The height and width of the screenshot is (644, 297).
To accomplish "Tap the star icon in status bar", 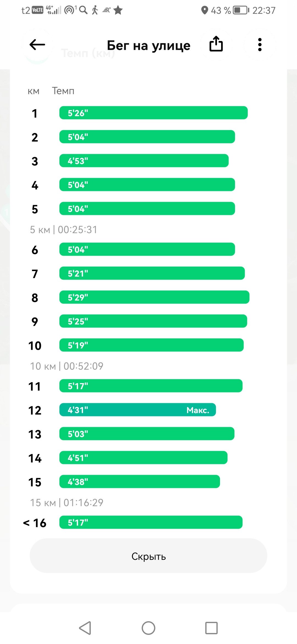I will (118, 10).
